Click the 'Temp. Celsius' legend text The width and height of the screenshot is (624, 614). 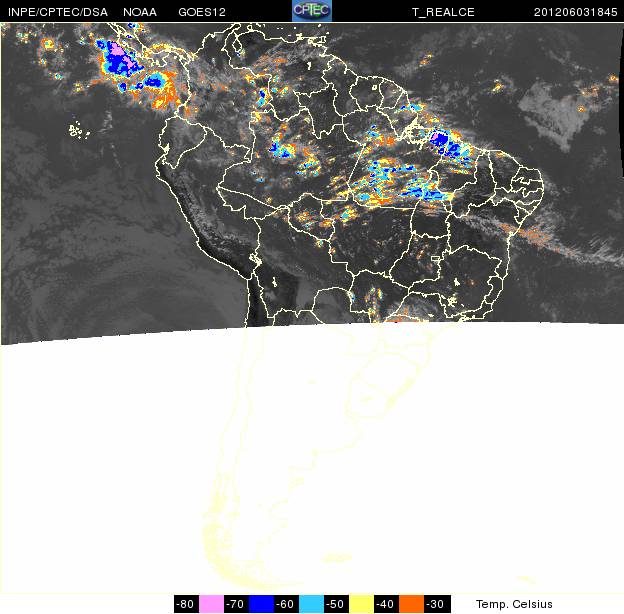pos(514,604)
